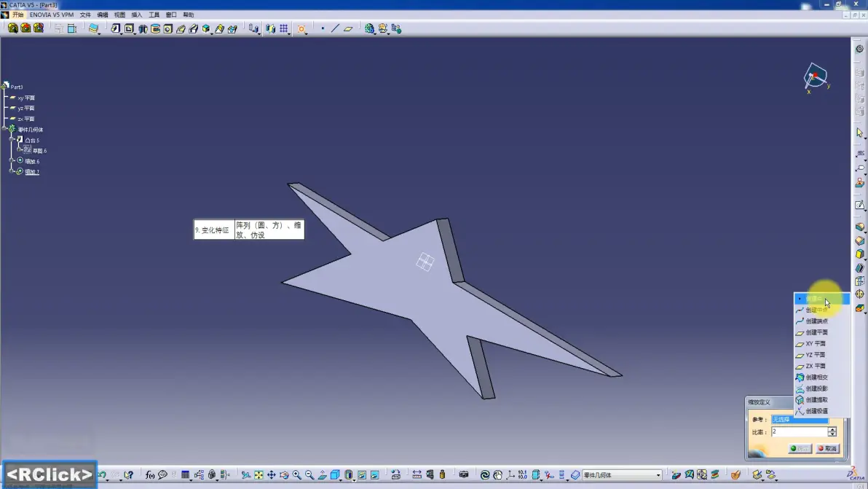Viewport: 868px width, 489px height.
Task: Select 草图.6 sketch in the tree
Action: [39, 151]
